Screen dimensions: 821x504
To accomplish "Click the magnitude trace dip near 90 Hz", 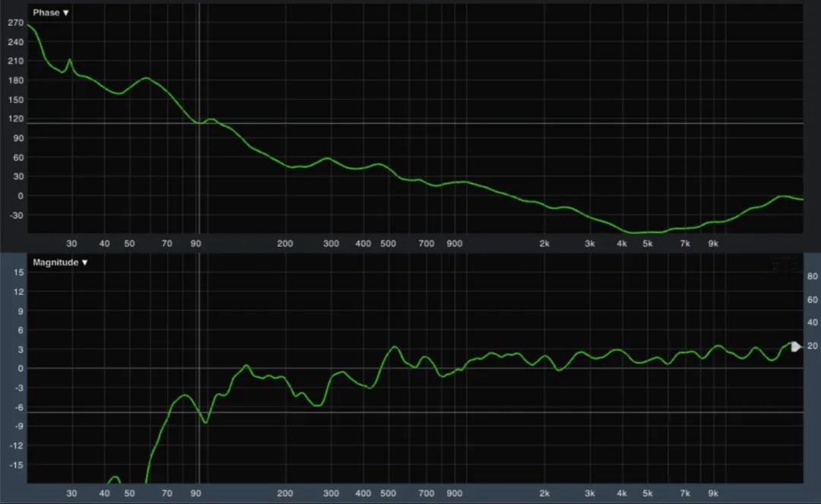I will click(x=205, y=422).
